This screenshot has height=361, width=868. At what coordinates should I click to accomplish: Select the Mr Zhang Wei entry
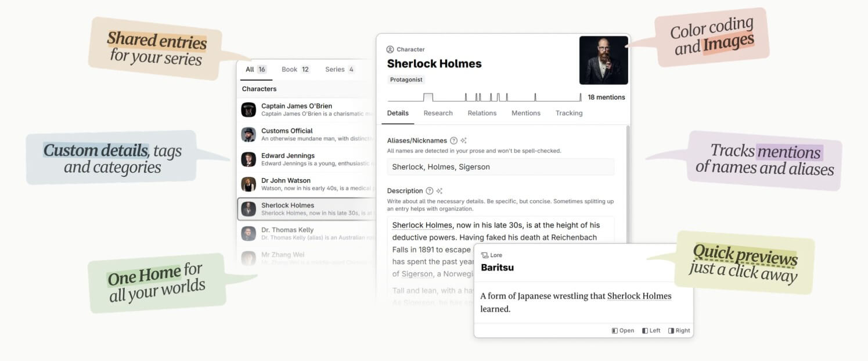(x=307, y=258)
